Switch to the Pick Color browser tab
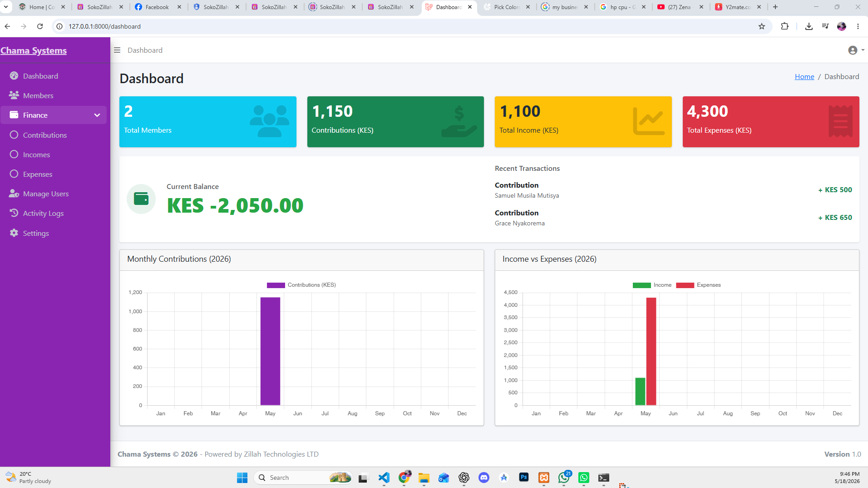The height and width of the screenshot is (488, 868). click(x=506, y=7)
